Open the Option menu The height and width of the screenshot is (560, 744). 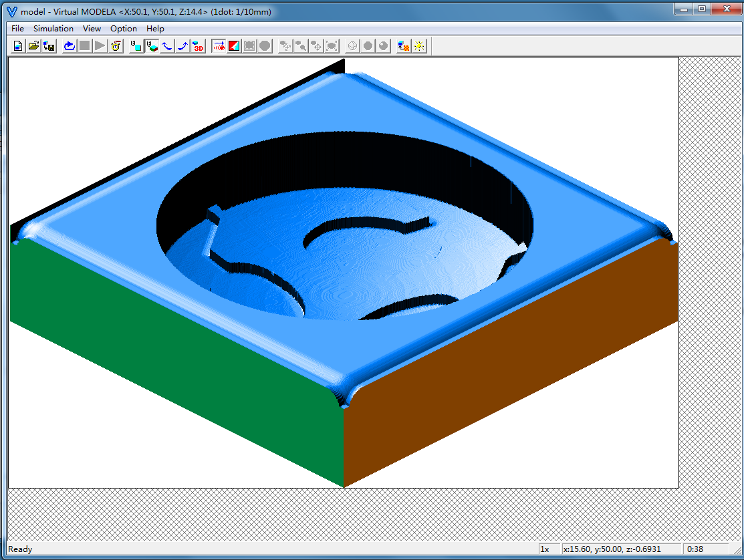point(124,29)
